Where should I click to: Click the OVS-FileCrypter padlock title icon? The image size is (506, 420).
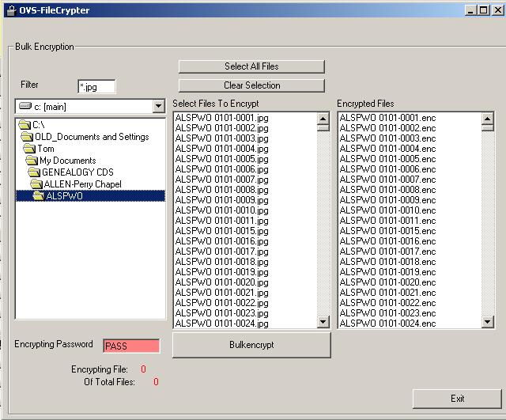[11, 10]
